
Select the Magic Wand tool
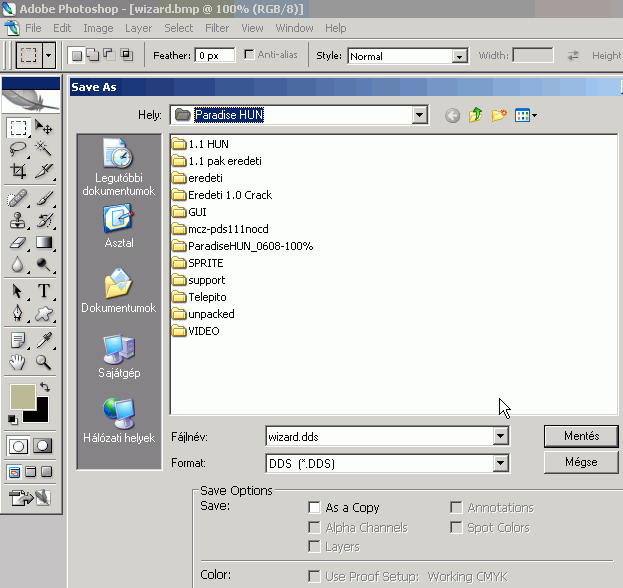point(44,149)
